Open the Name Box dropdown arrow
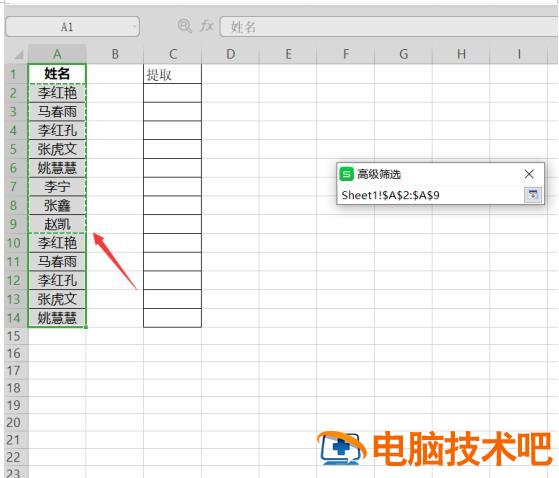 tap(134, 26)
